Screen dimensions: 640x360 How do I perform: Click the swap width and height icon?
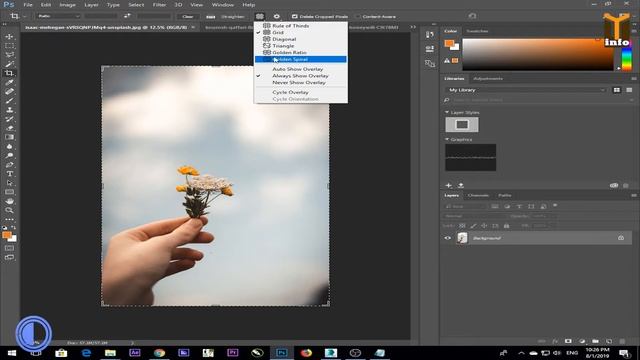point(127,16)
